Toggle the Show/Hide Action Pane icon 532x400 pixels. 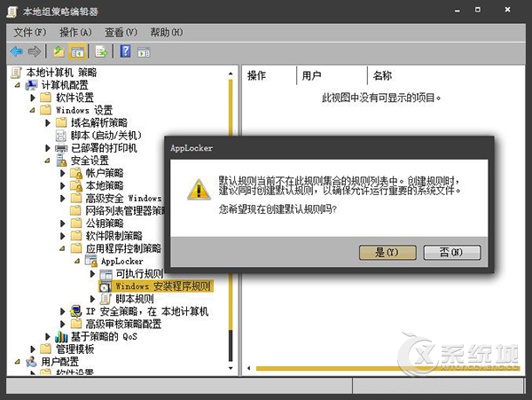click(x=144, y=51)
